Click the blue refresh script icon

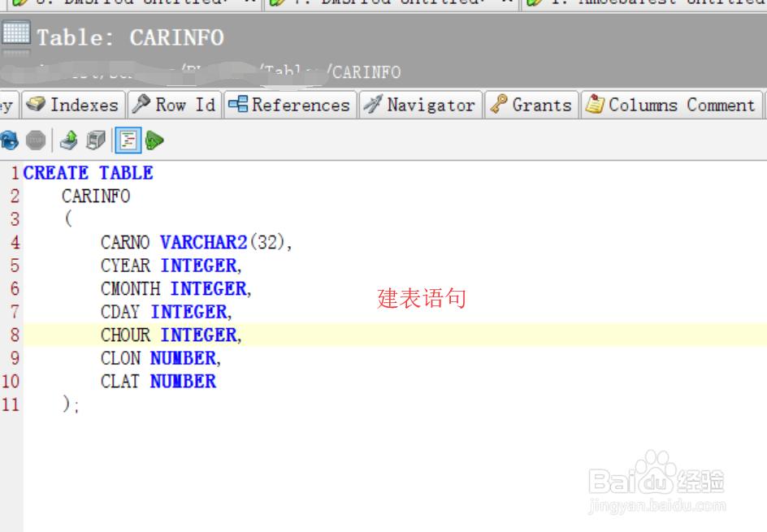(x=10, y=141)
